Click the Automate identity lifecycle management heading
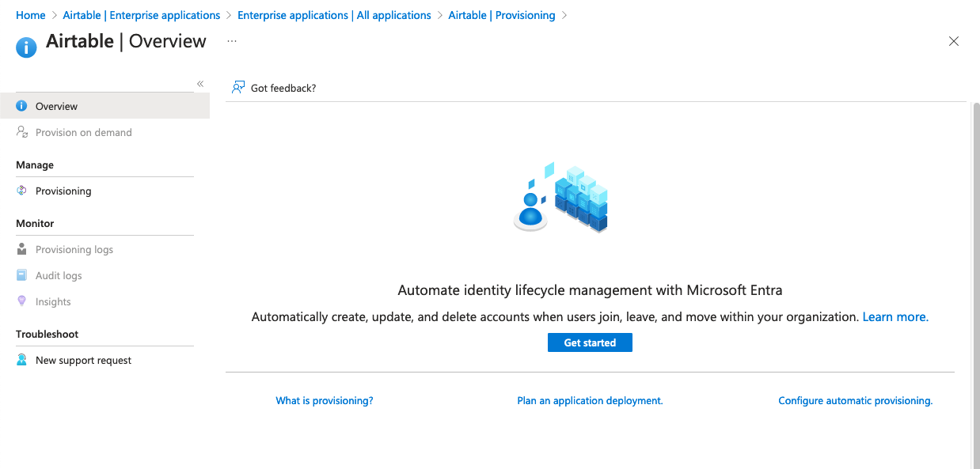The width and height of the screenshot is (980, 469). pos(590,290)
